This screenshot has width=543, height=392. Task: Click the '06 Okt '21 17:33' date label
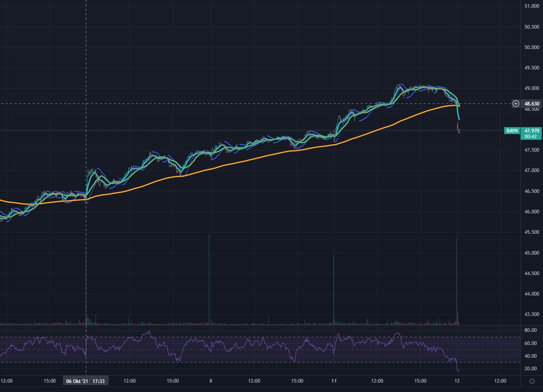coord(86,381)
